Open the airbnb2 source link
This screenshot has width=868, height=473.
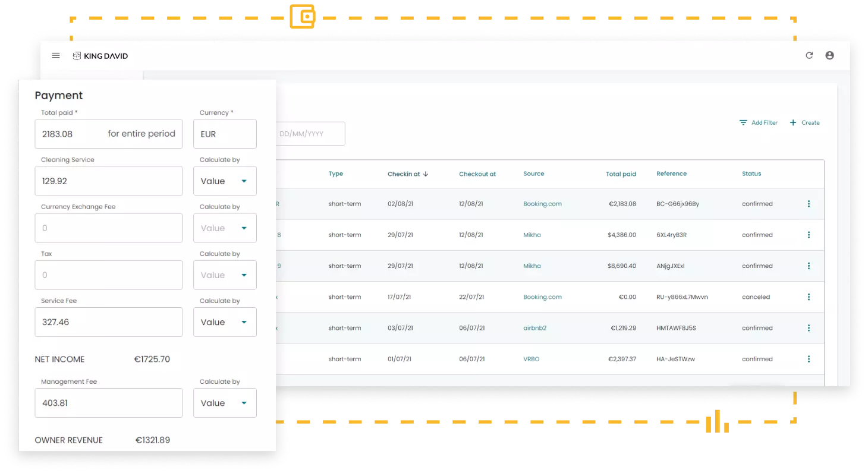point(534,328)
